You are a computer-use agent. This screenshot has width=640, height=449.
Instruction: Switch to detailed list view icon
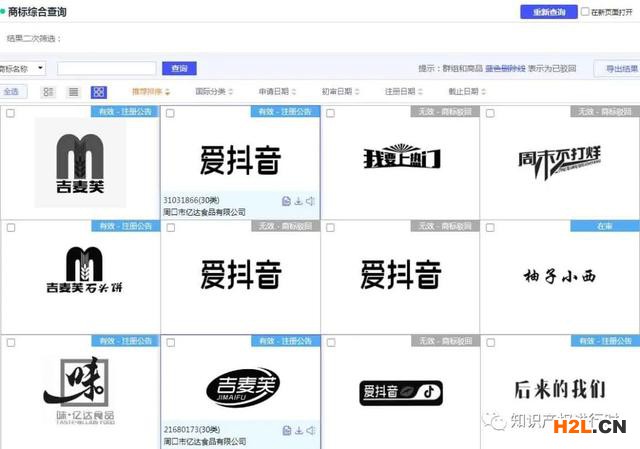pos(49,92)
